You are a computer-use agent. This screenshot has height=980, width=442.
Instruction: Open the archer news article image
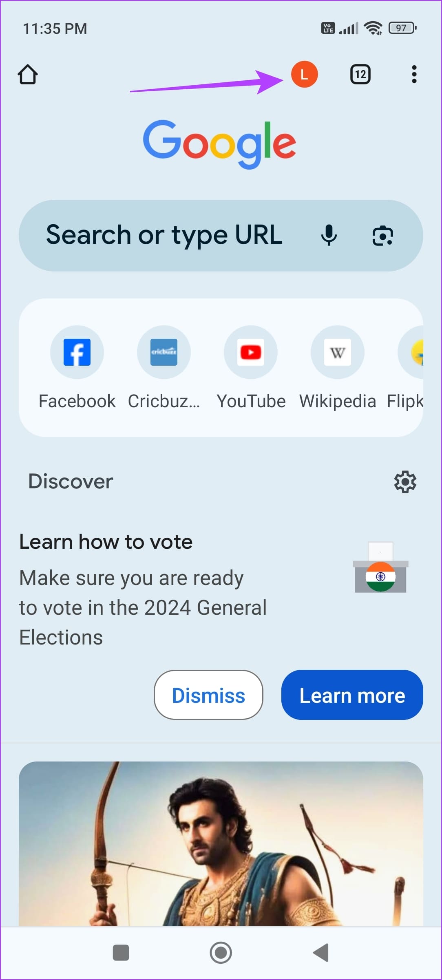[221, 843]
